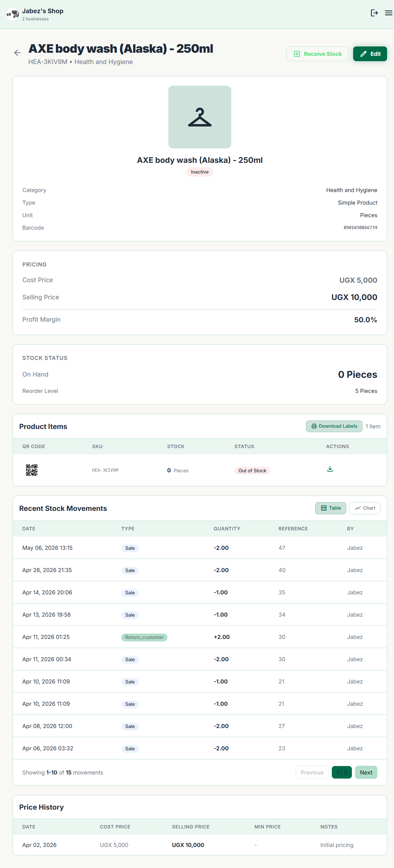Click the SKU HEA-3KIV9M in items table

click(105, 470)
